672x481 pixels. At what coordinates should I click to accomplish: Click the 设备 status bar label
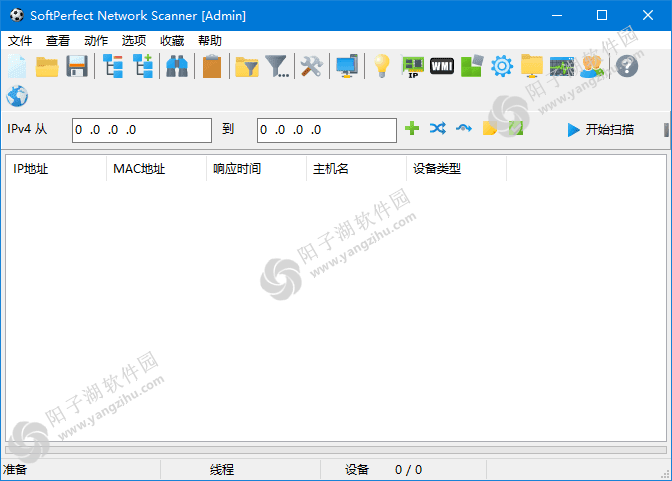pyautogui.click(x=357, y=470)
